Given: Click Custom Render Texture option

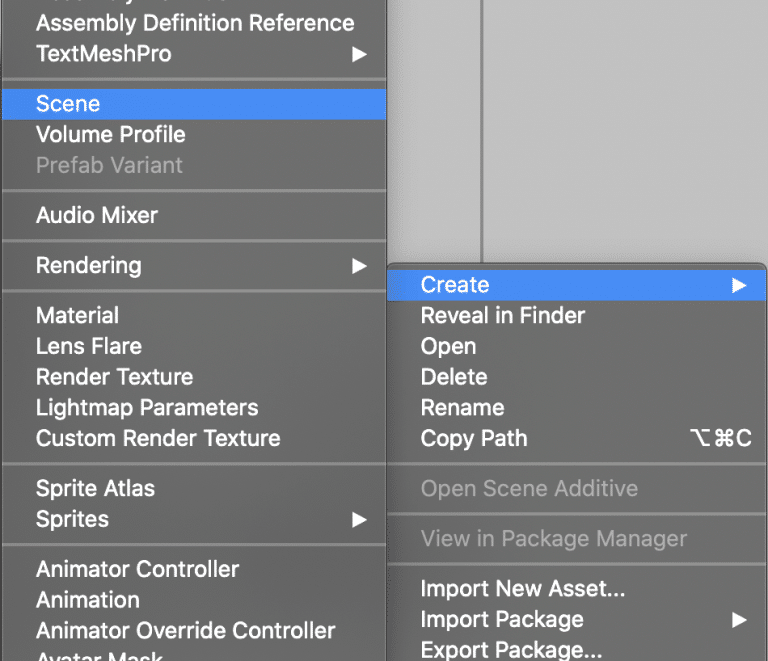Looking at the screenshot, I should tap(194, 438).
